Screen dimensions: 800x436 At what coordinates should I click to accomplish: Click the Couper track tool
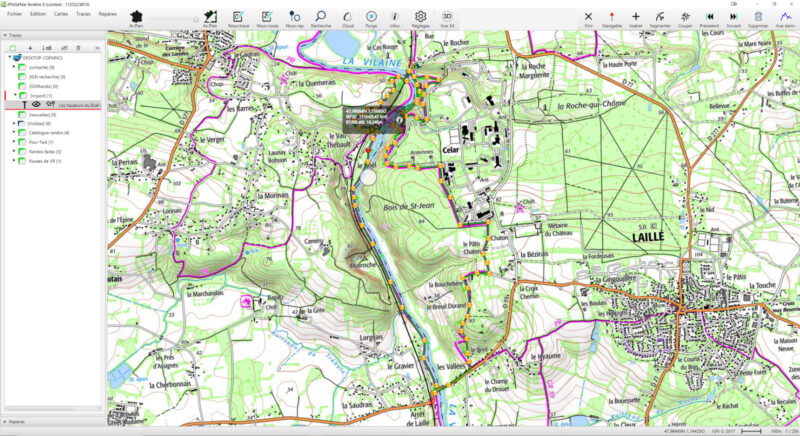pos(685,18)
